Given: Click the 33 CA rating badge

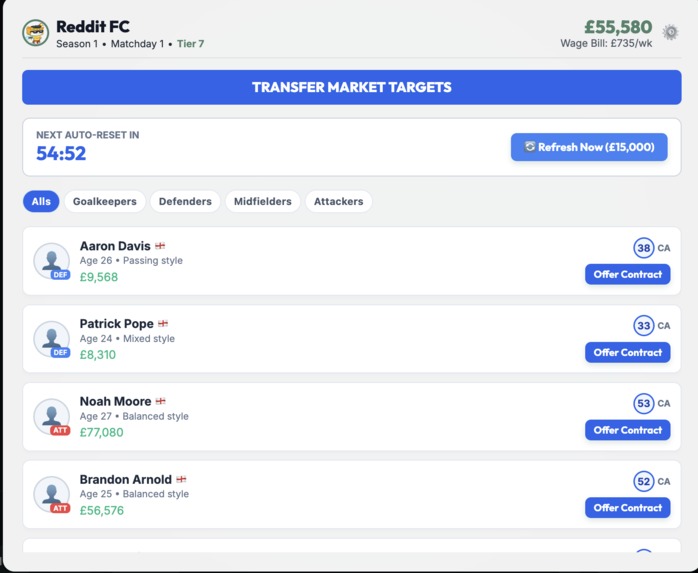Looking at the screenshot, I should 644,326.
